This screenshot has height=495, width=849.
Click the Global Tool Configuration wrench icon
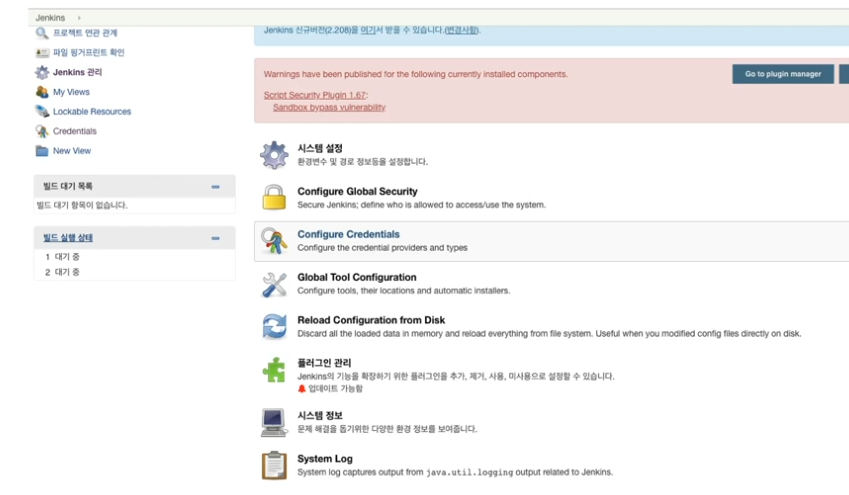pyautogui.click(x=274, y=284)
